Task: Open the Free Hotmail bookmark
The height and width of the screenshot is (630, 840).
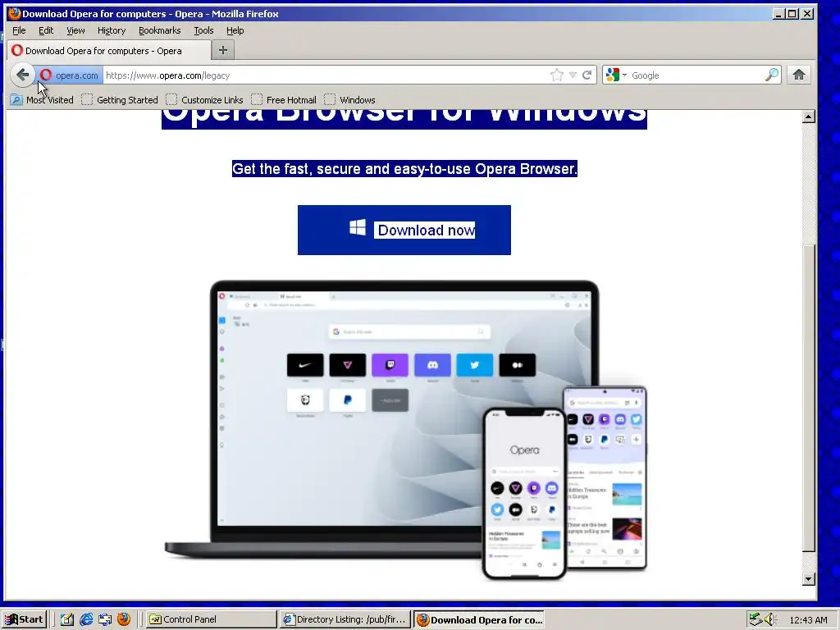Action: 284,99
